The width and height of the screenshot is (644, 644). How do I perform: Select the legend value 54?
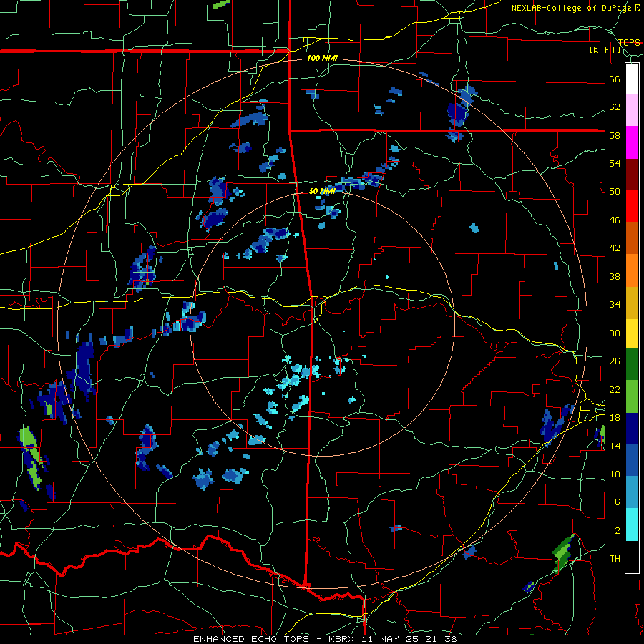click(x=615, y=163)
